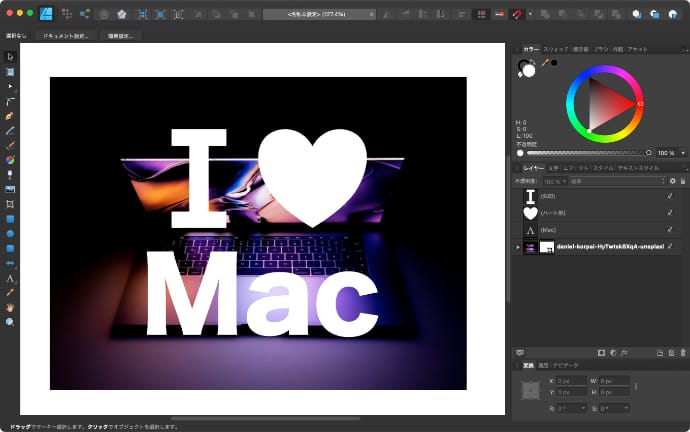This screenshot has width=690, height=432.
Task: Select the Pen tool
Action: 10,116
